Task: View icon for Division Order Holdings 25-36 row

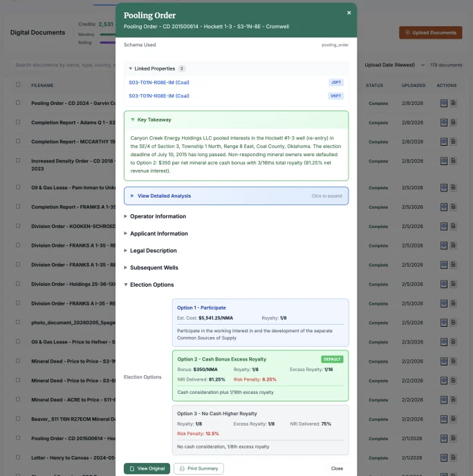Action: click(x=444, y=284)
